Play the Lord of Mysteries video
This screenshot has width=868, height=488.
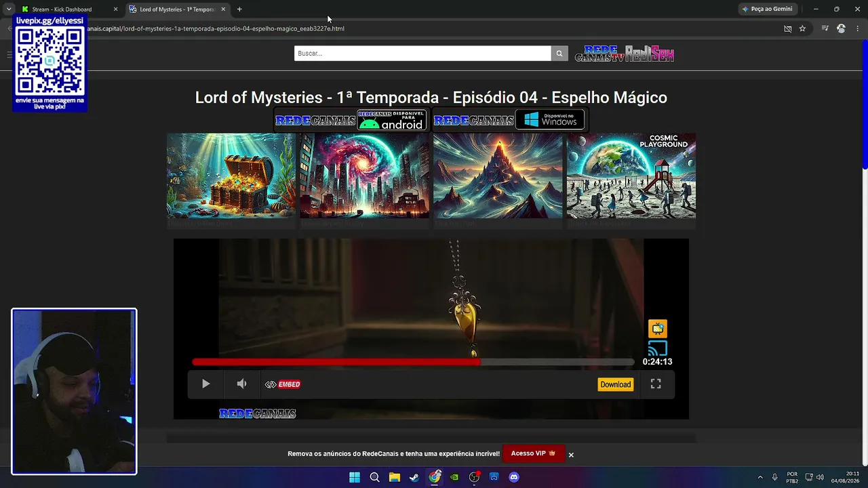pos(205,384)
